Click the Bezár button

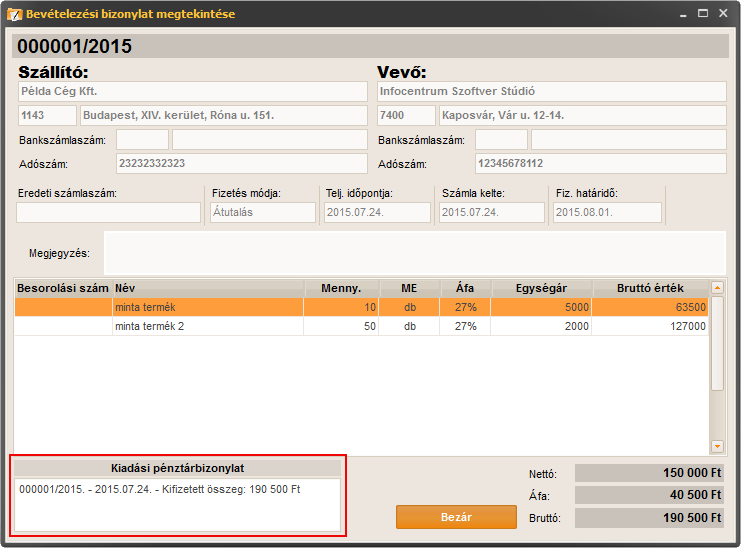456,517
